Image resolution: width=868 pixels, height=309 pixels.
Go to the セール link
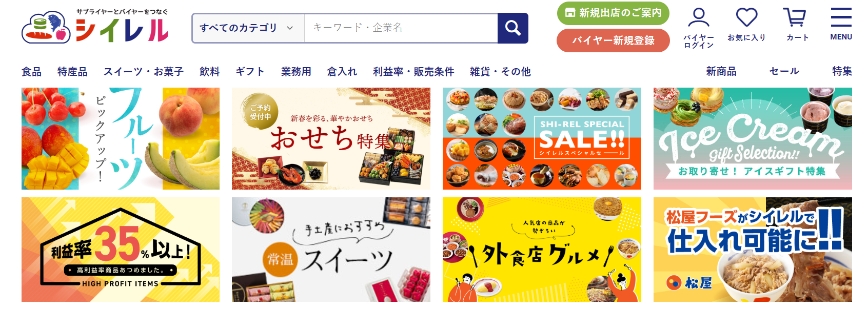(784, 71)
